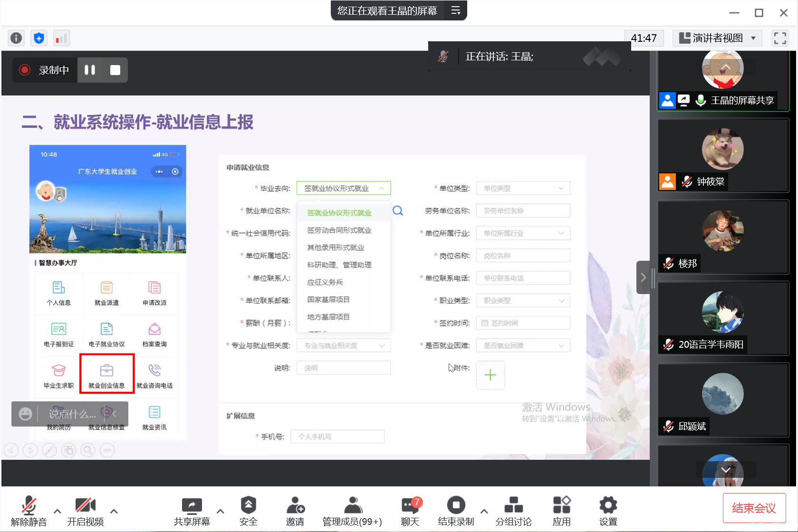The image size is (798, 532).
Task: Expand audio options arrow beside 解除静音
Action: click(58, 512)
